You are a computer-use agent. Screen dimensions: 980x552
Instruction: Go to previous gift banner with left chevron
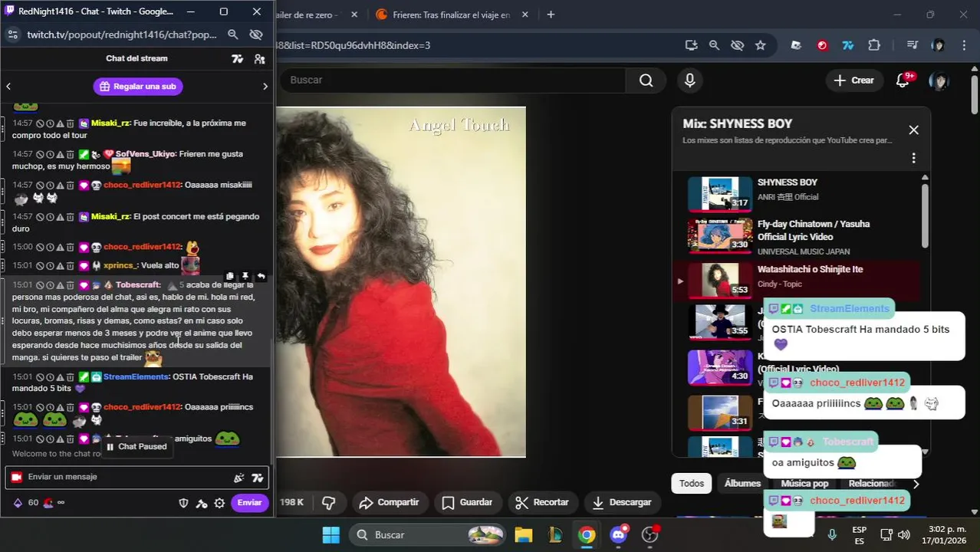coord(8,87)
